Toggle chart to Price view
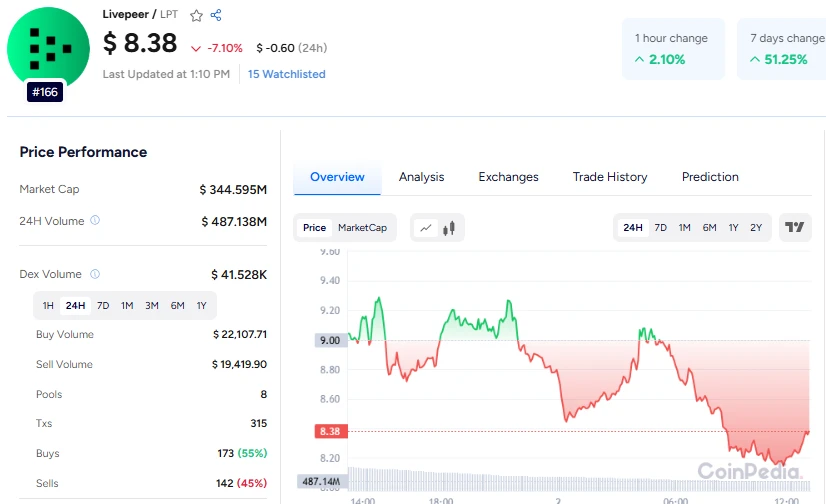The height and width of the screenshot is (504, 826). 314,228
